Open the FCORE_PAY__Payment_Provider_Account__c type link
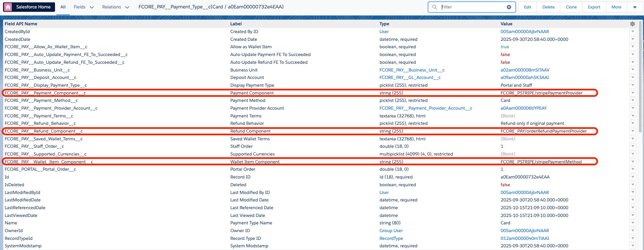This screenshot has width=644, height=250. (426, 108)
